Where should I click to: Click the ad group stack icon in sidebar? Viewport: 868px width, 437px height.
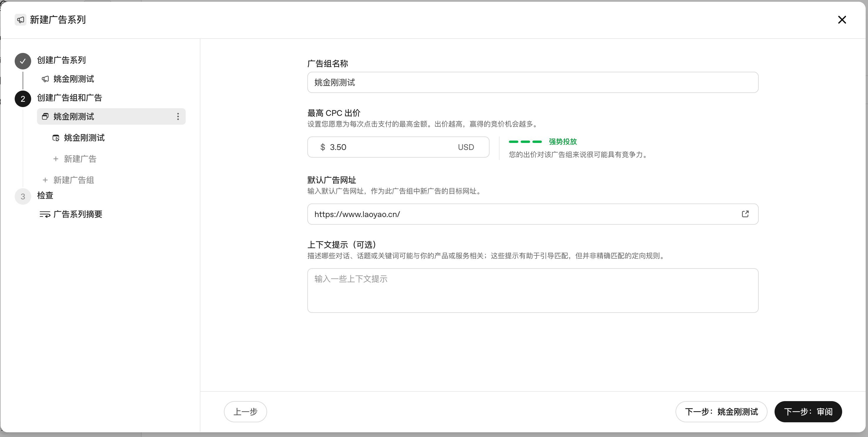pyautogui.click(x=45, y=117)
